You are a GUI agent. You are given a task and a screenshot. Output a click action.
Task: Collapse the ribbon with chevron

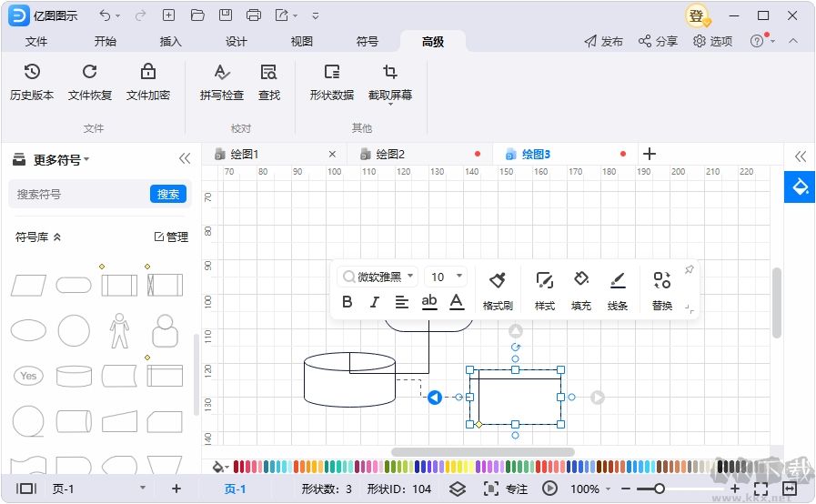792,41
